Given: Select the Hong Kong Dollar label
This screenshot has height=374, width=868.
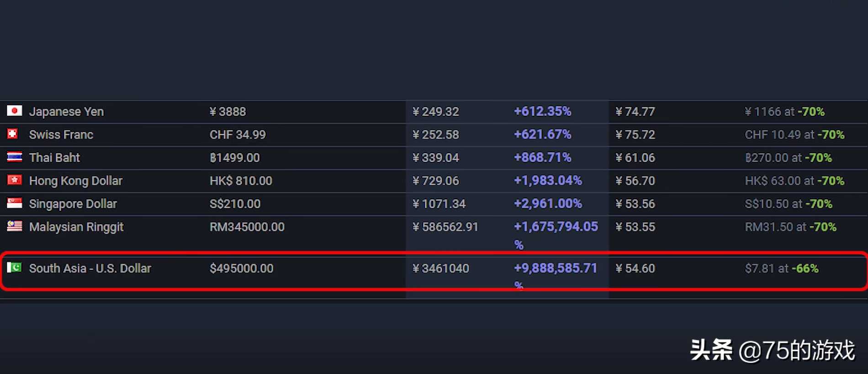Looking at the screenshot, I should click(x=75, y=181).
